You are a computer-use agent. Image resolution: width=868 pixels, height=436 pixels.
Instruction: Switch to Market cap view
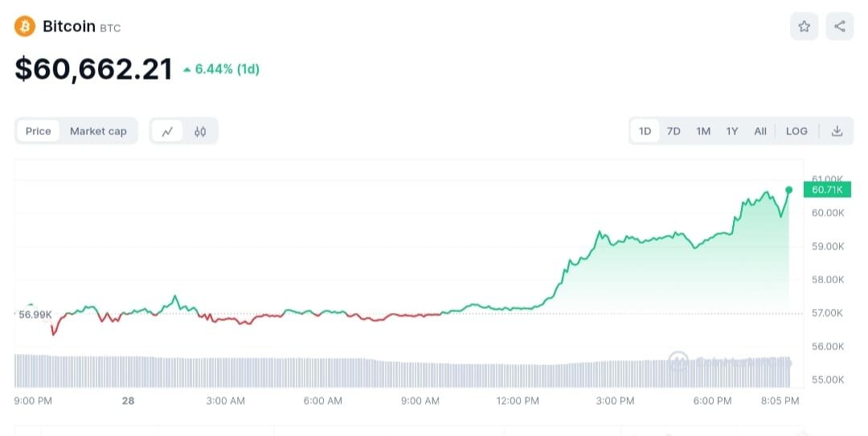[x=98, y=131]
